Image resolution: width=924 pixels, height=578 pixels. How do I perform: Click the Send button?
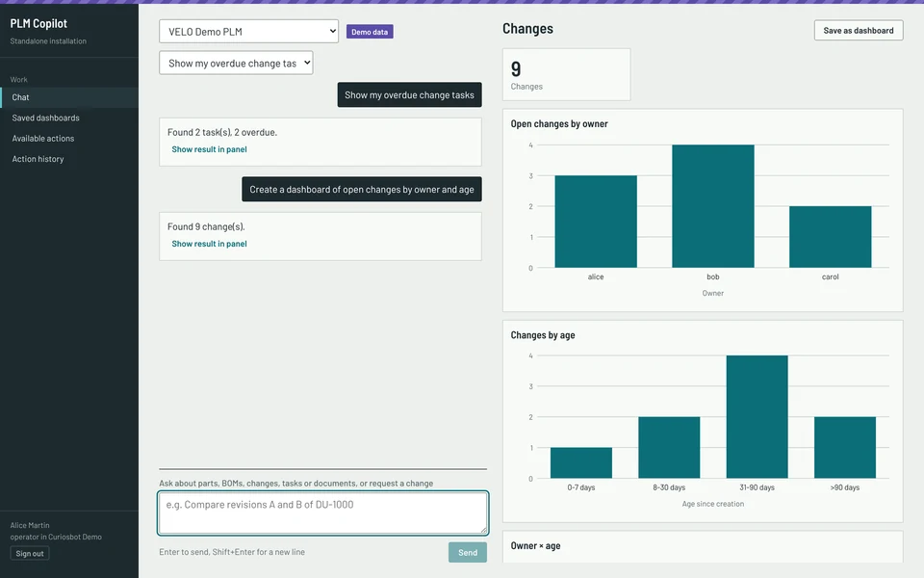(468, 553)
